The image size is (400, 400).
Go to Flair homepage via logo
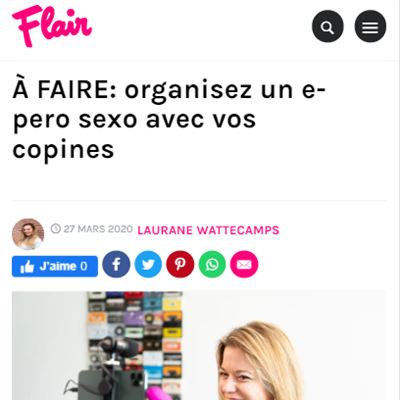click(x=52, y=26)
